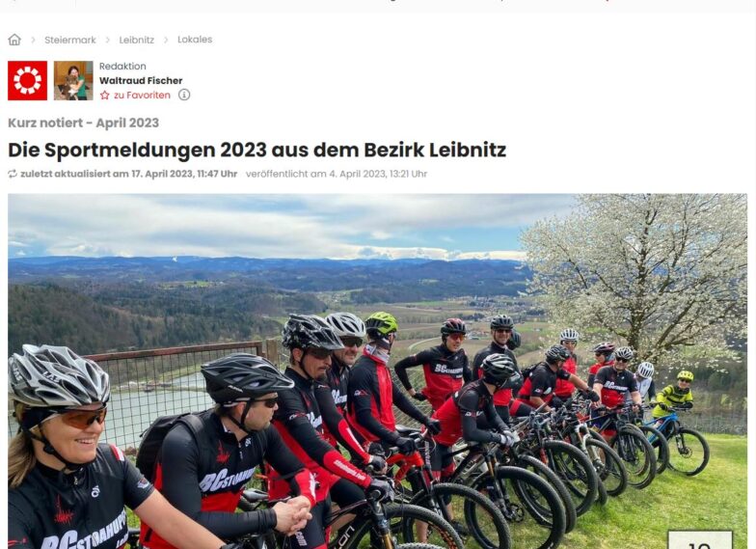
Task: Click the veröffentlicht am 4. April timestamp
Action: pos(337,174)
